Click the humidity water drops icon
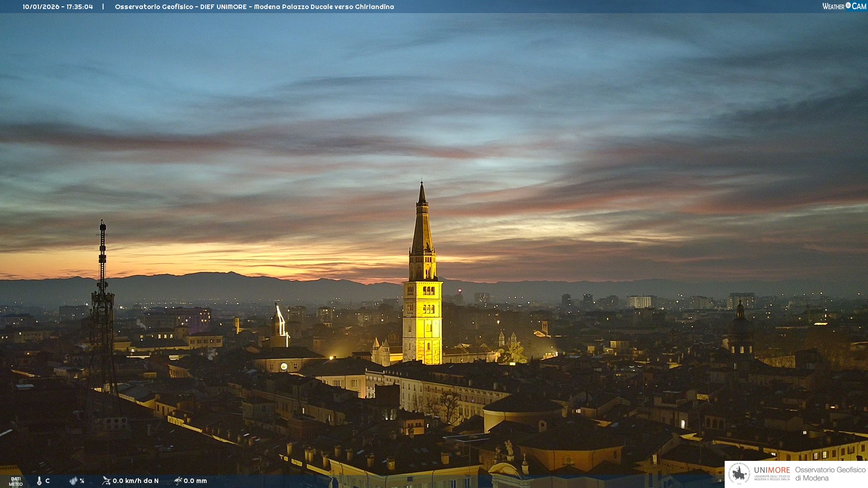This screenshot has width=868, height=488. tap(73, 481)
